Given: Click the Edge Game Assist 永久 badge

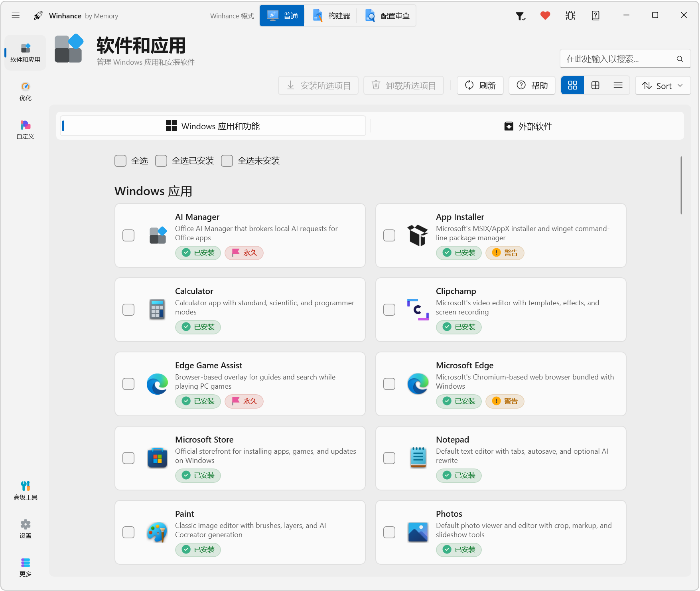Looking at the screenshot, I should (x=244, y=401).
